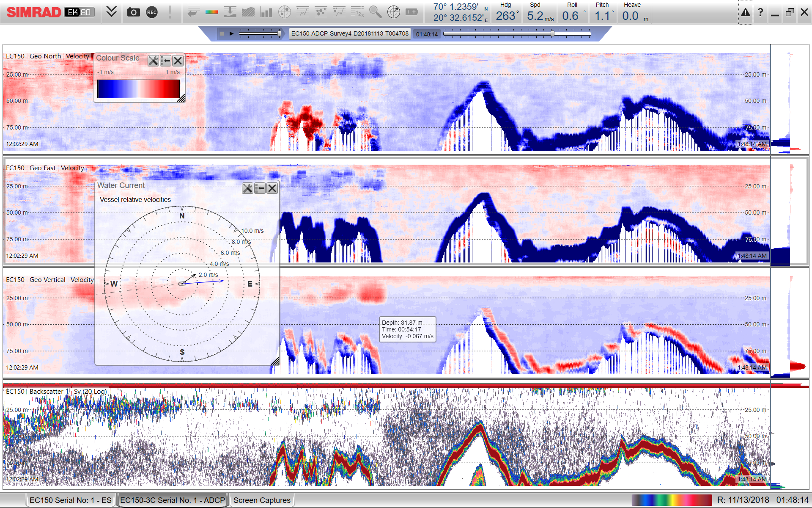This screenshot has height=508, width=812.
Task: Click the magnifying glass zoom icon
Action: [x=375, y=12]
